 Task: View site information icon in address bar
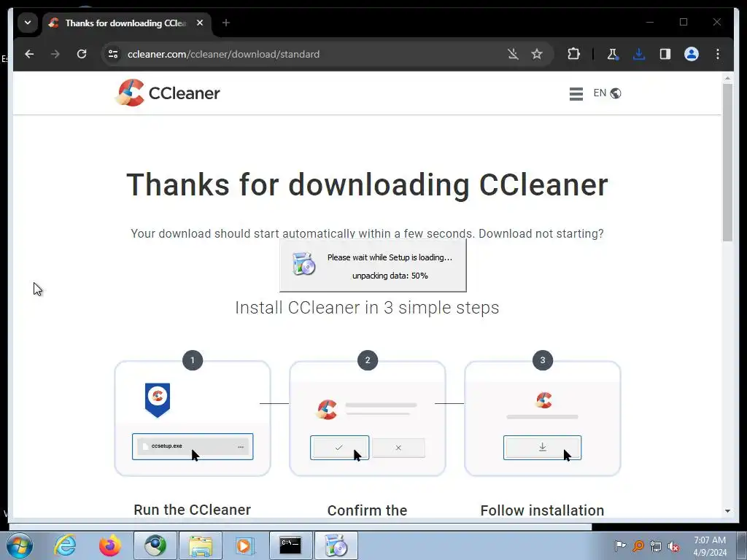tap(113, 54)
